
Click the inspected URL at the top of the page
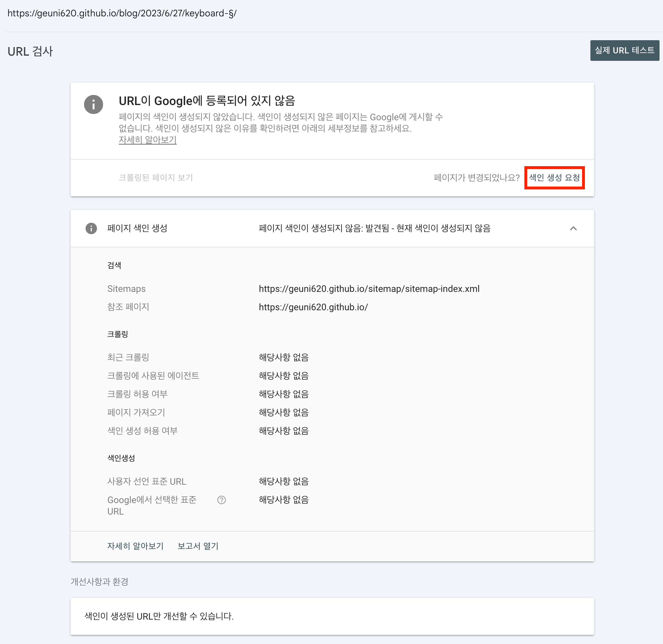click(x=122, y=13)
